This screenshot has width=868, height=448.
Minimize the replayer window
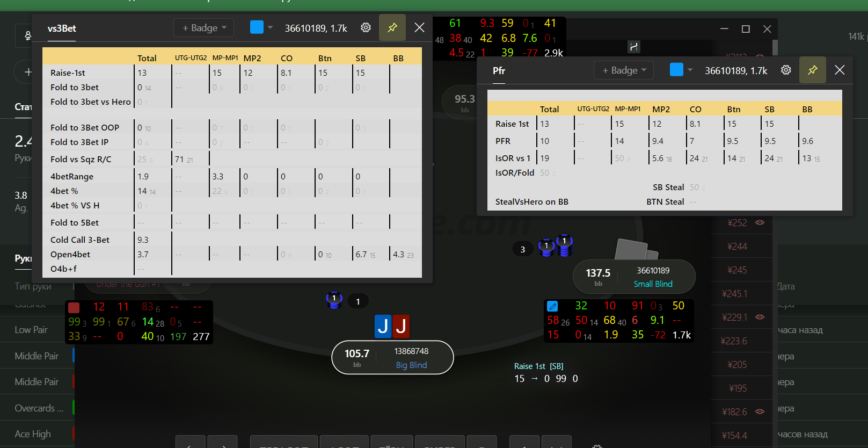coord(724,29)
